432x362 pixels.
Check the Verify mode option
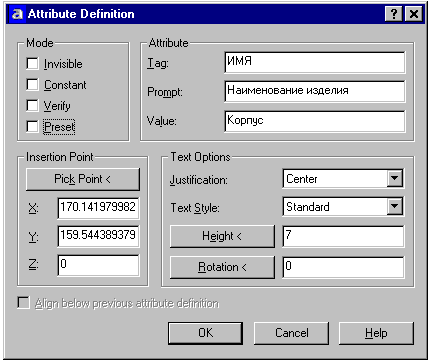click(x=32, y=105)
